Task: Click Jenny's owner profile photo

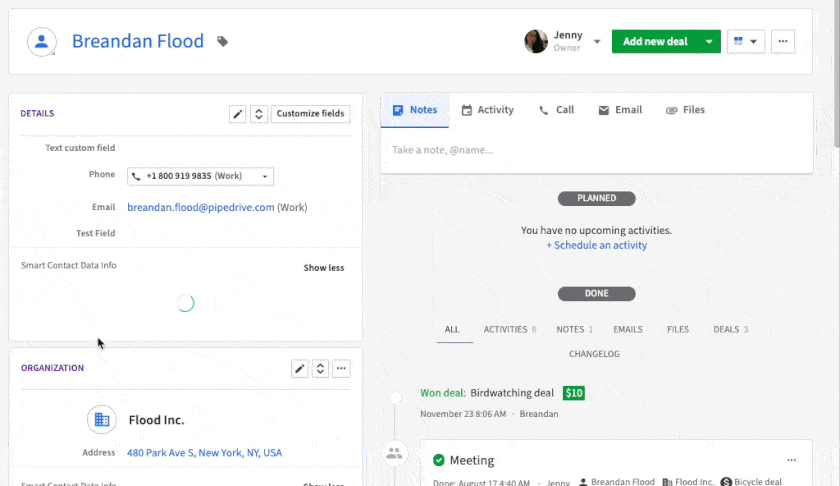Action: pyautogui.click(x=536, y=41)
